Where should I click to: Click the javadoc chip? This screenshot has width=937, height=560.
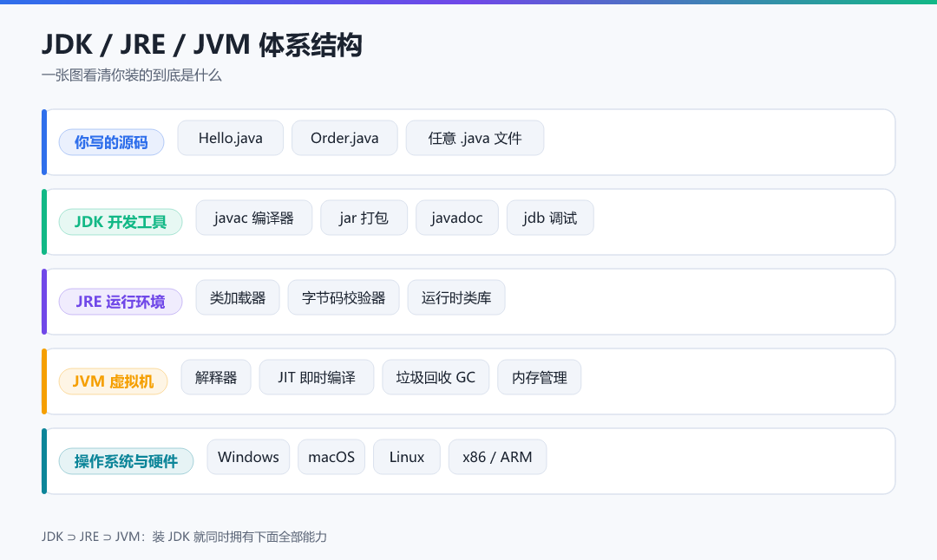click(457, 218)
